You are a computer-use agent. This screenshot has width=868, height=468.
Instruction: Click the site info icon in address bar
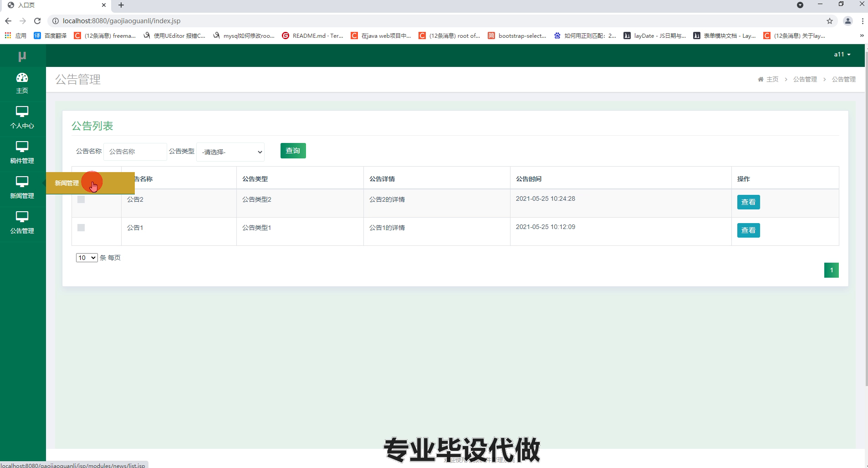click(56, 21)
